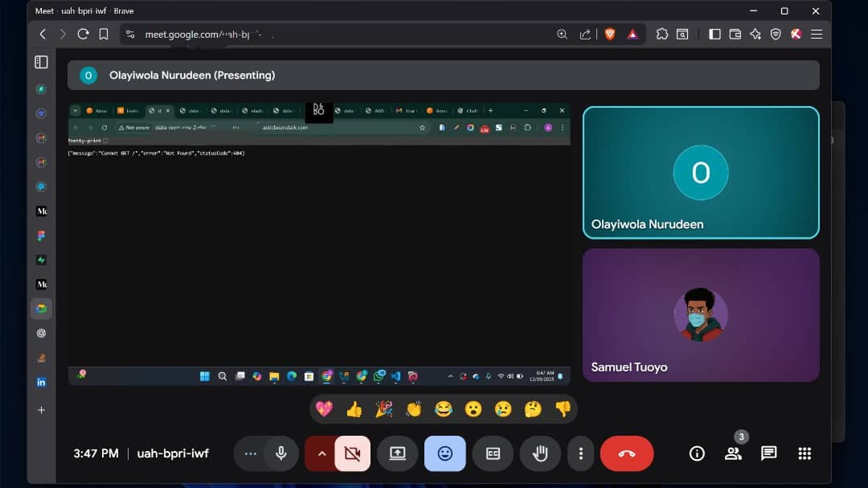Open Brave main hamburger menu
The width and height of the screenshot is (868, 488).
[817, 35]
